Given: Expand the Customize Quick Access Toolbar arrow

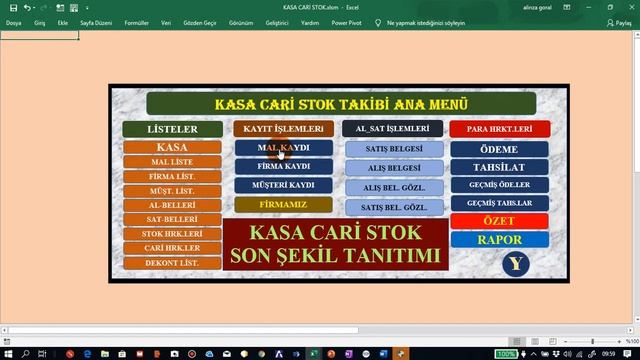Looking at the screenshot, I should click(87, 8).
